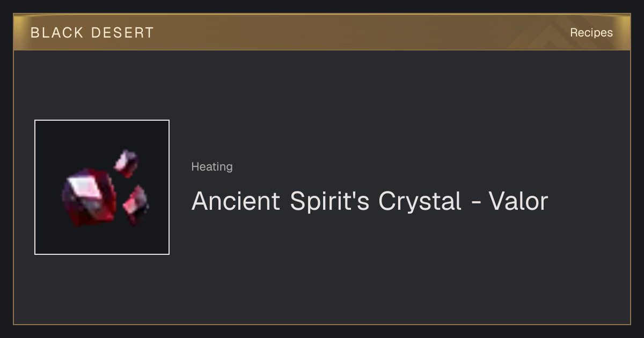Open the Recipes link in header
This screenshot has width=644, height=338.
591,33
